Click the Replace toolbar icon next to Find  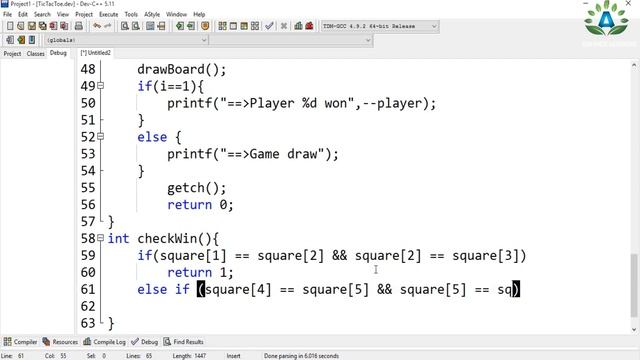coord(136,26)
